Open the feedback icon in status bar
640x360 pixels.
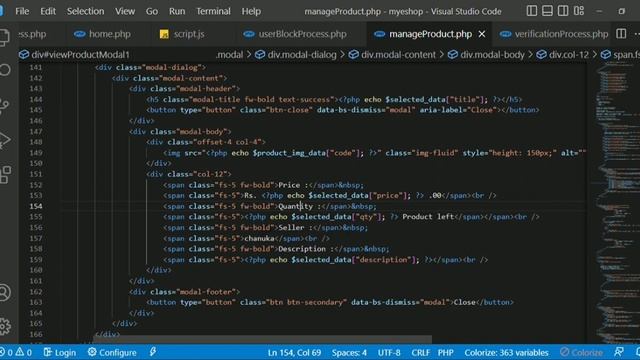619,352
